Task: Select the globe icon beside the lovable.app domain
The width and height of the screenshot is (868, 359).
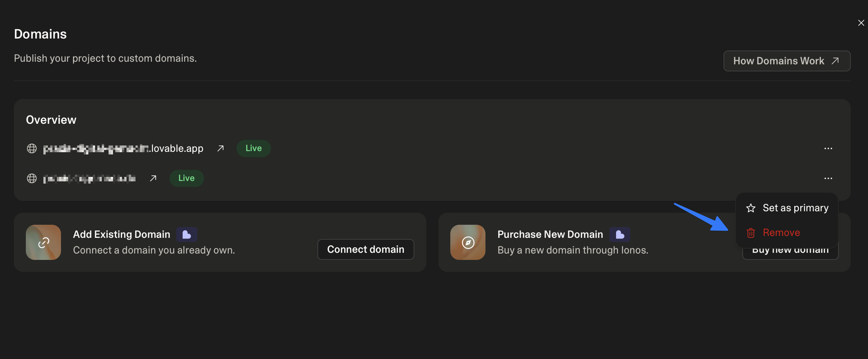Action: 32,148
